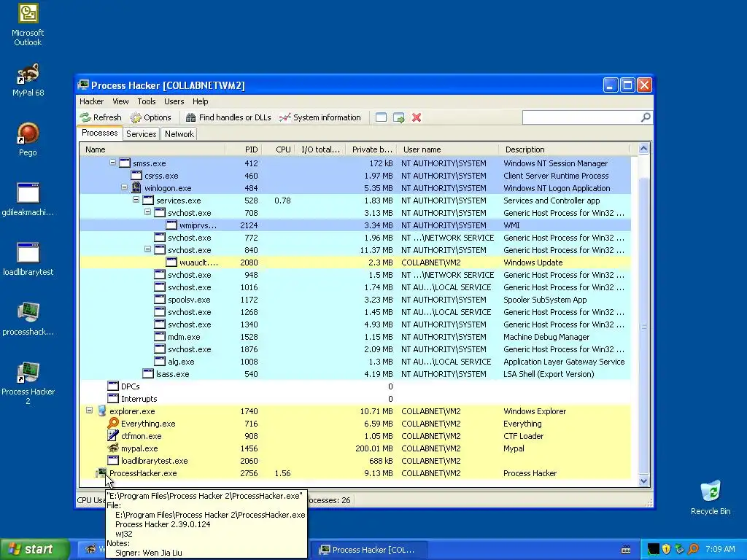Open the Pego desktop shortcut
Viewport: 747px width, 560px height.
28,139
